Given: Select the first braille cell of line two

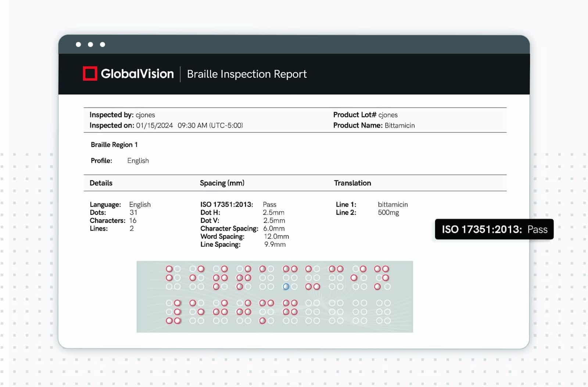Looking at the screenshot, I should [173, 311].
